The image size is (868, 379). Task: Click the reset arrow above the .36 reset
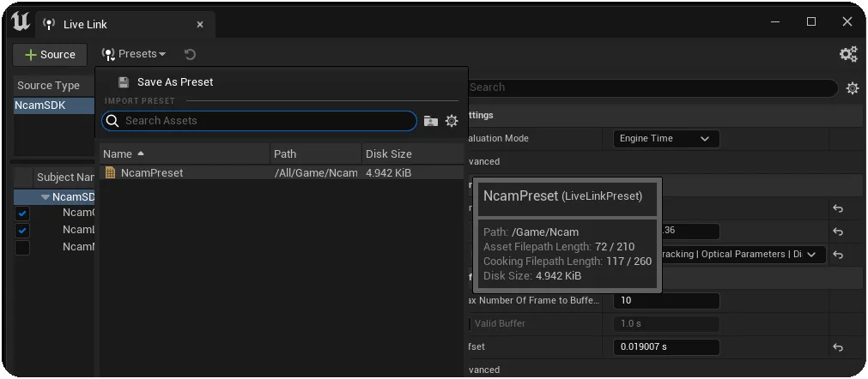[838, 208]
